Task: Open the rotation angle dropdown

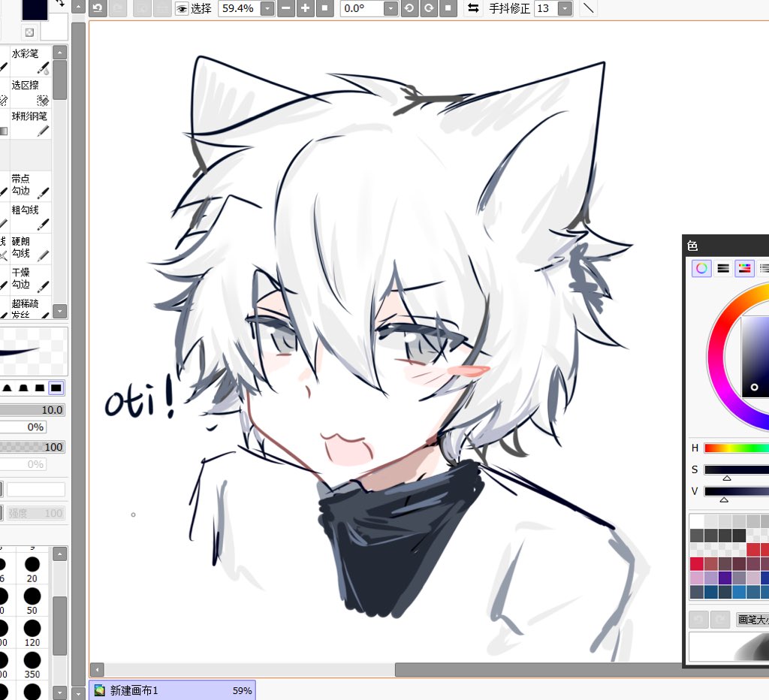Action: point(391,8)
